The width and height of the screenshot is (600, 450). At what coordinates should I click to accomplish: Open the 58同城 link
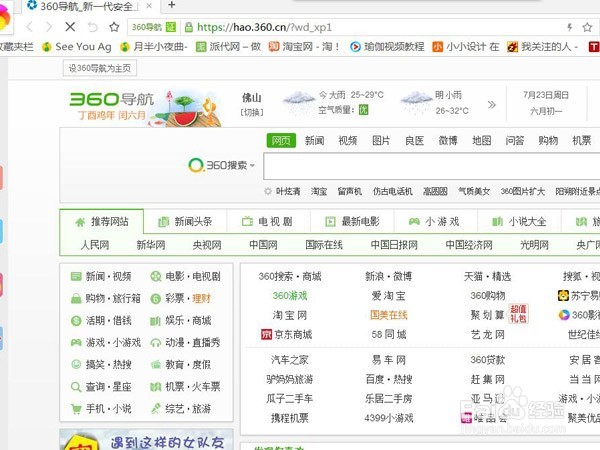click(x=388, y=334)
